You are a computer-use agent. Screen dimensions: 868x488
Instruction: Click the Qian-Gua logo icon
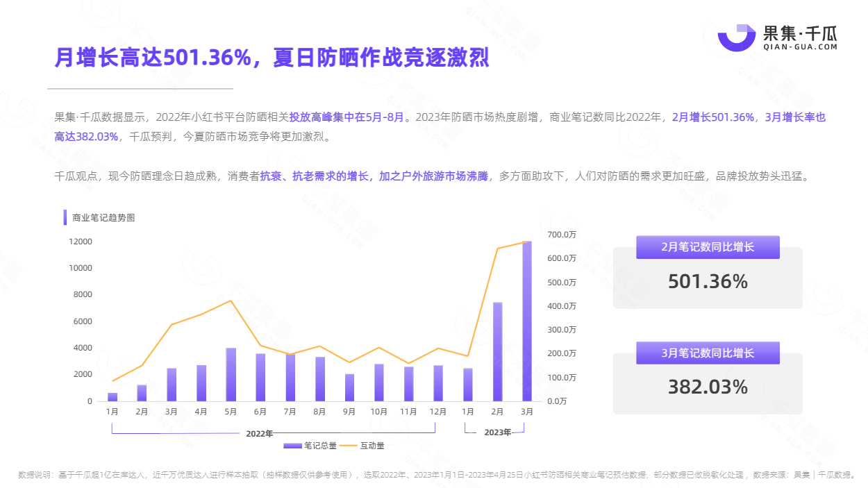coord(737,37)
